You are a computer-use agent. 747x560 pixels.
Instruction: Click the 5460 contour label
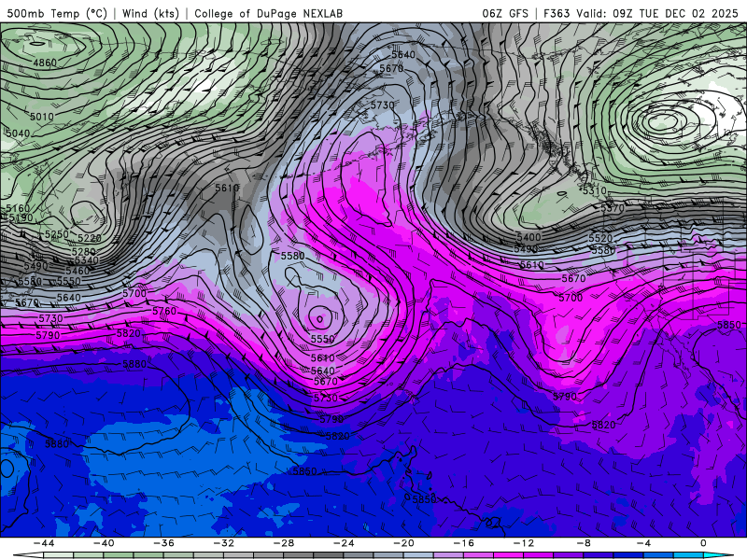(78, 271)
